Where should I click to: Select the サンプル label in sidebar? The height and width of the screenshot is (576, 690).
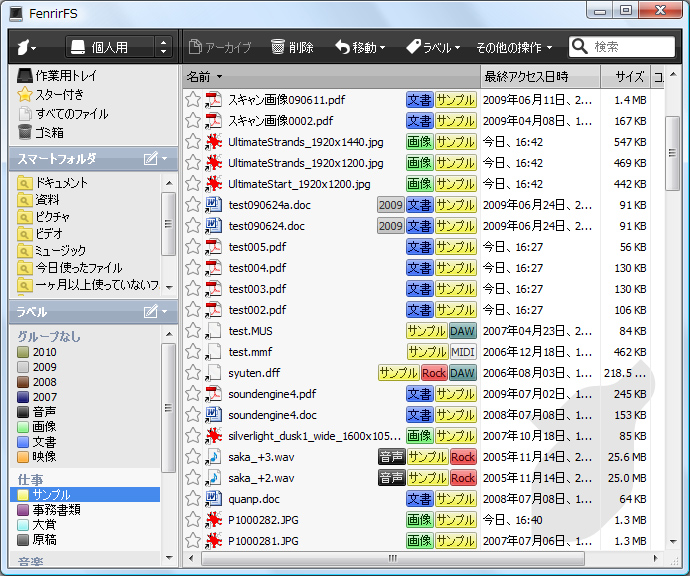point(85,495)
